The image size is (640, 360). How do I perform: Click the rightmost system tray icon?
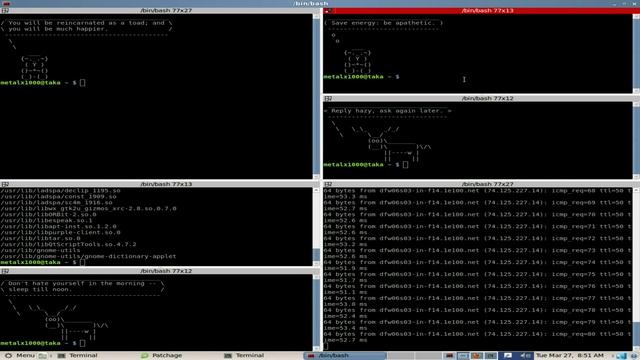coord(633,356)
